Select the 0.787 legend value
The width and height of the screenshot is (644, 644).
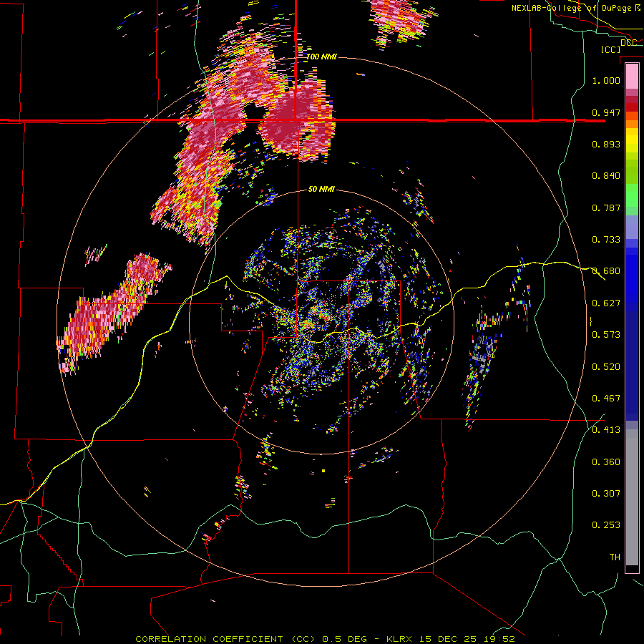pyautogui.click(x=606, y=208)
